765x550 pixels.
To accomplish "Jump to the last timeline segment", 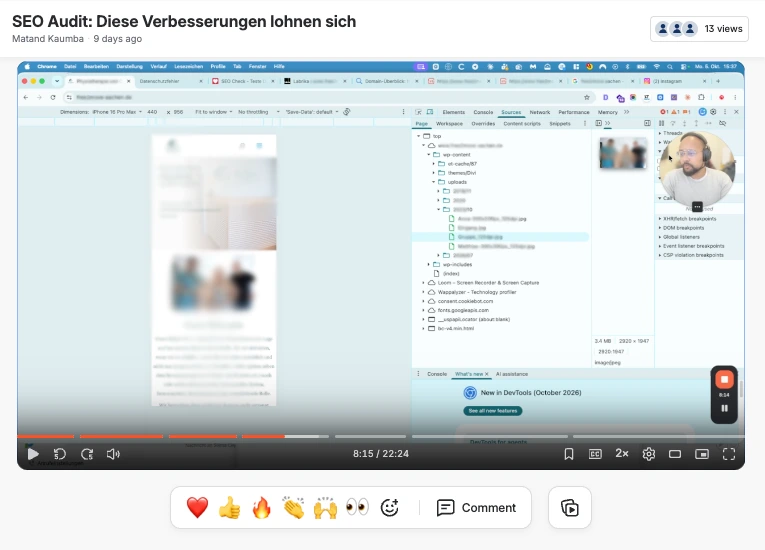I will click(659, 436).
